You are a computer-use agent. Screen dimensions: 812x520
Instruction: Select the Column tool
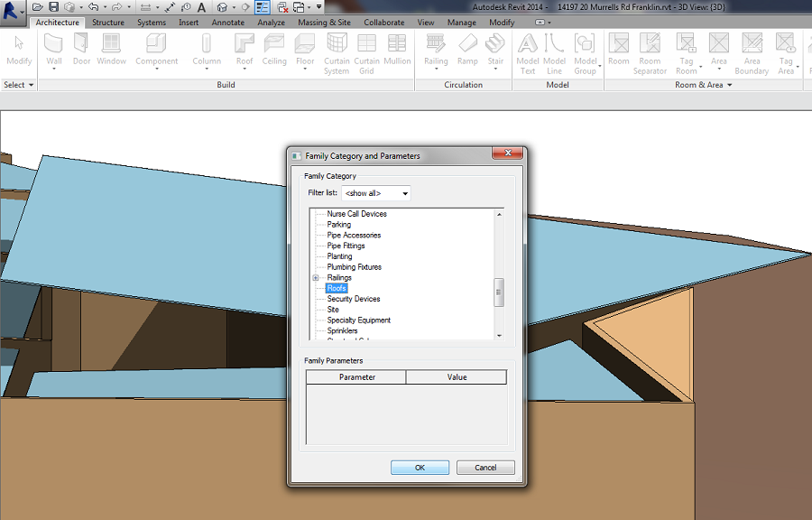coord(207,51)
